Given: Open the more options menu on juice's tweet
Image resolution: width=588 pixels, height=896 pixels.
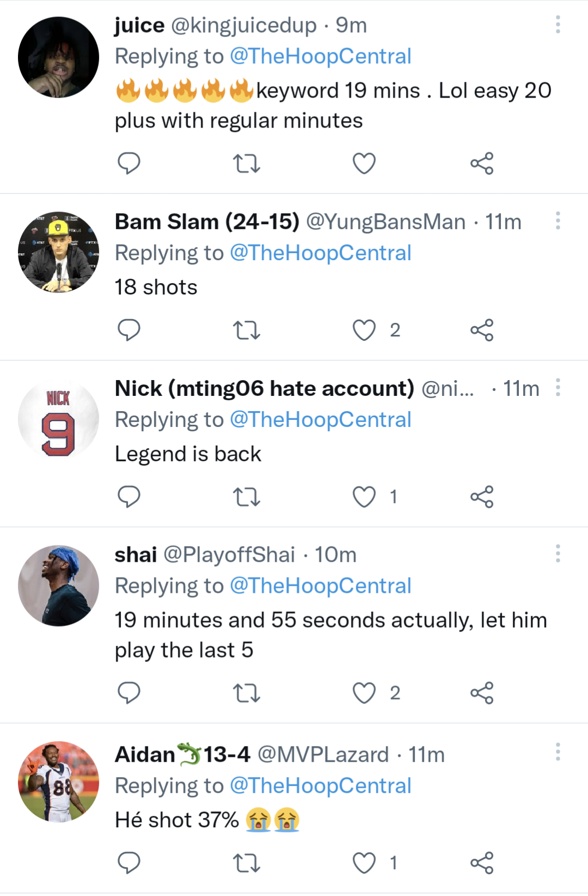Looking at the screenshot, I should [557, 25].
